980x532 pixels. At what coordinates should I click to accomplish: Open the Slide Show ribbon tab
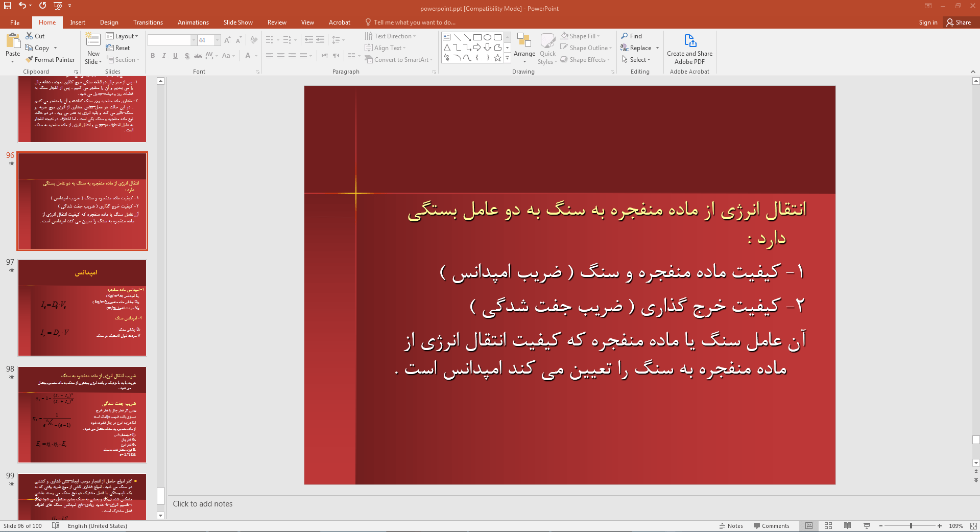[x=237, y=22]
